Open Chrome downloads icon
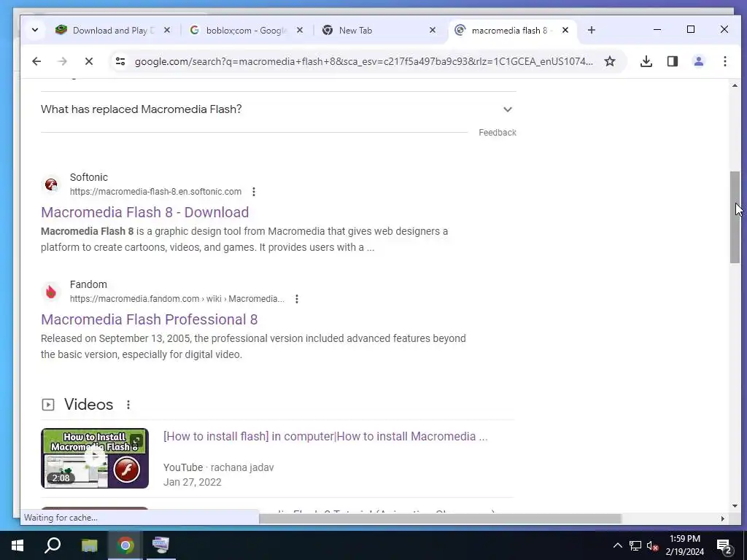Viewport: 747px width, 560px height. (646, 61)
